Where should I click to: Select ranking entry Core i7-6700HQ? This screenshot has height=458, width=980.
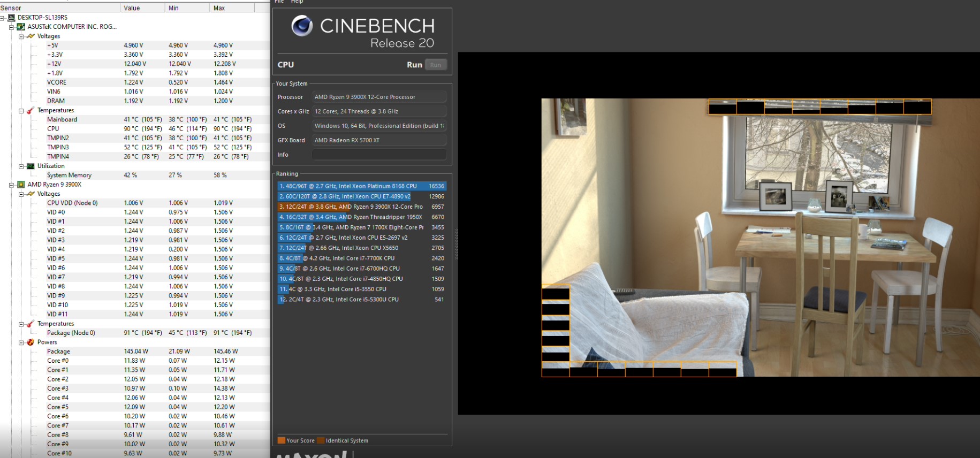[x=362, y=269]
